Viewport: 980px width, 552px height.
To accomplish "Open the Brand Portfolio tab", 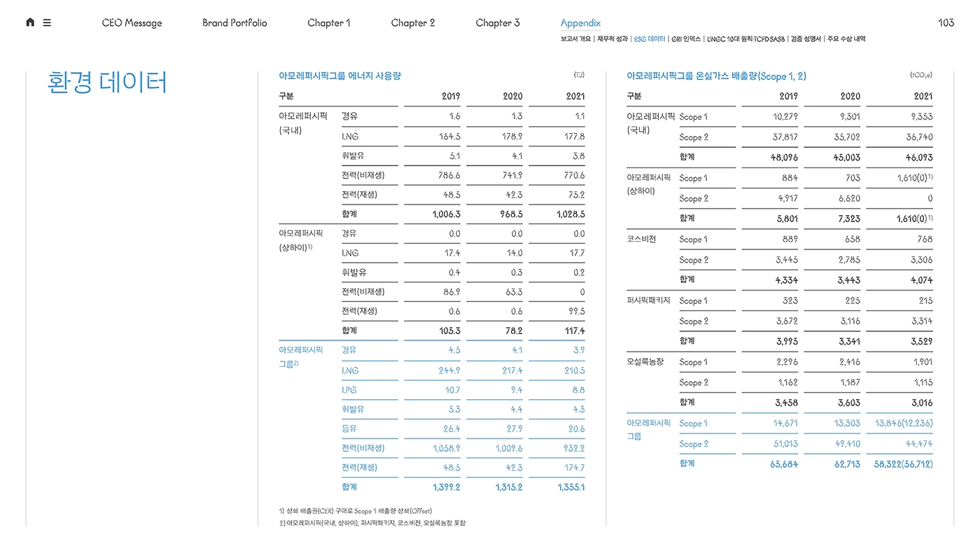I will tap(234, 23).
